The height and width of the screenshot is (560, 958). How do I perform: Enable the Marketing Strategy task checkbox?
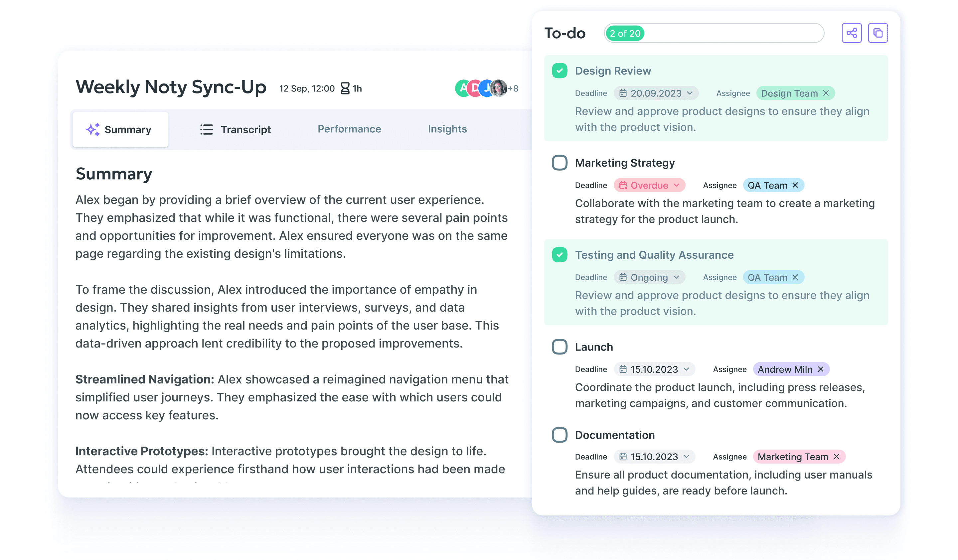(x=559, y=163)
